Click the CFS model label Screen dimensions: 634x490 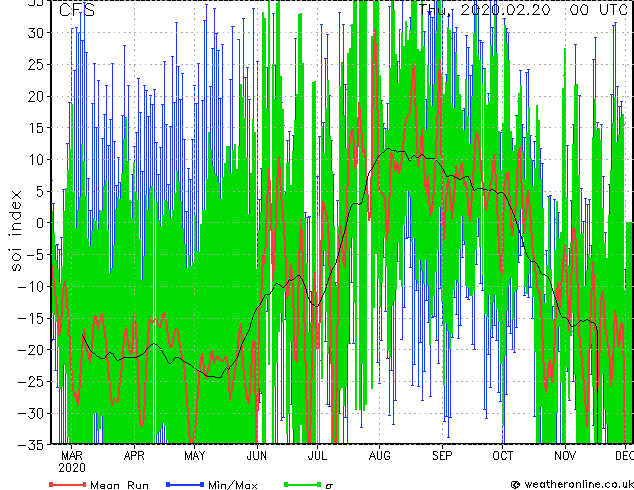pyautogui.click(x=77, y=10)
